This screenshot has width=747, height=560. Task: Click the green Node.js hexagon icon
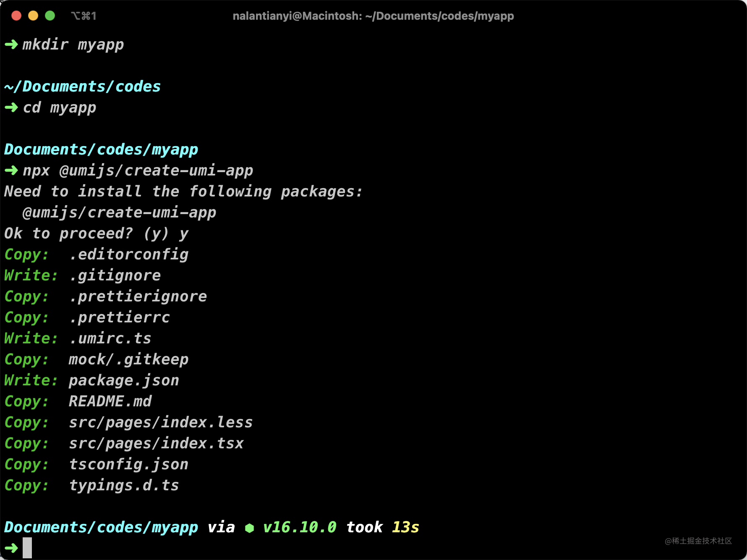pos(249,528)
